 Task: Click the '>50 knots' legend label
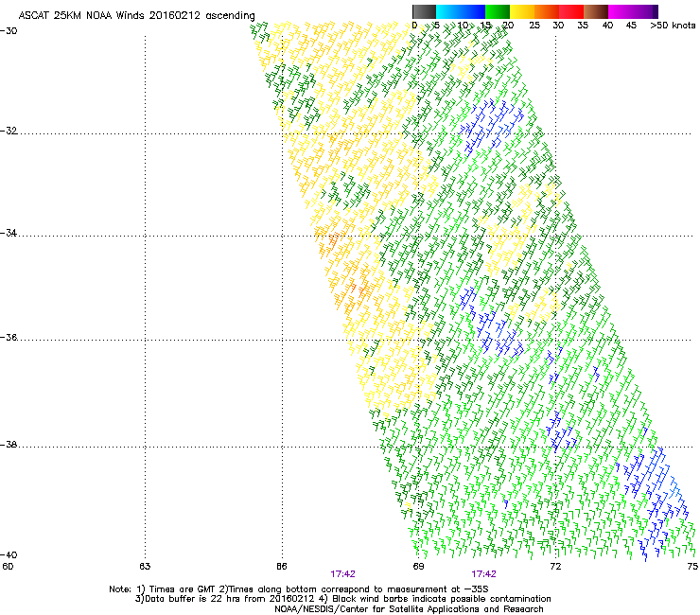pos(673,26)
